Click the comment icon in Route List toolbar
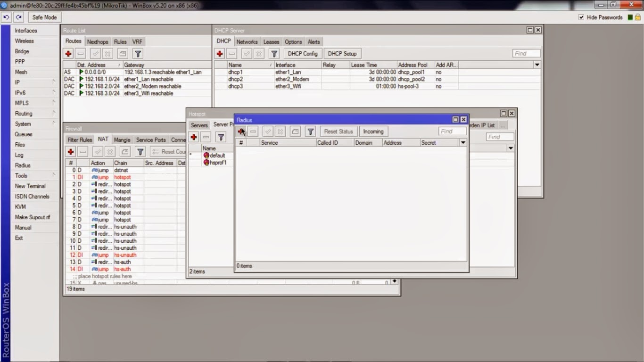 [122, 54]
